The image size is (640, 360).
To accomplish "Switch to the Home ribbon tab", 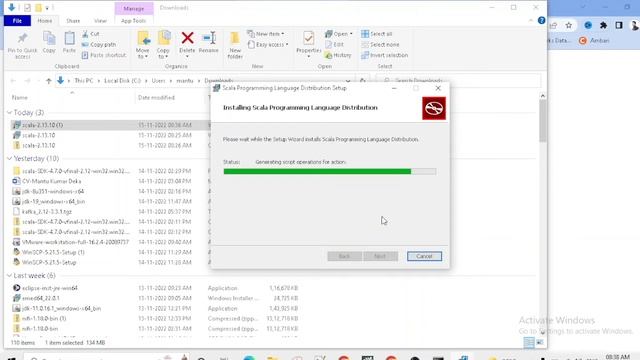I will (x=45, y=21).
